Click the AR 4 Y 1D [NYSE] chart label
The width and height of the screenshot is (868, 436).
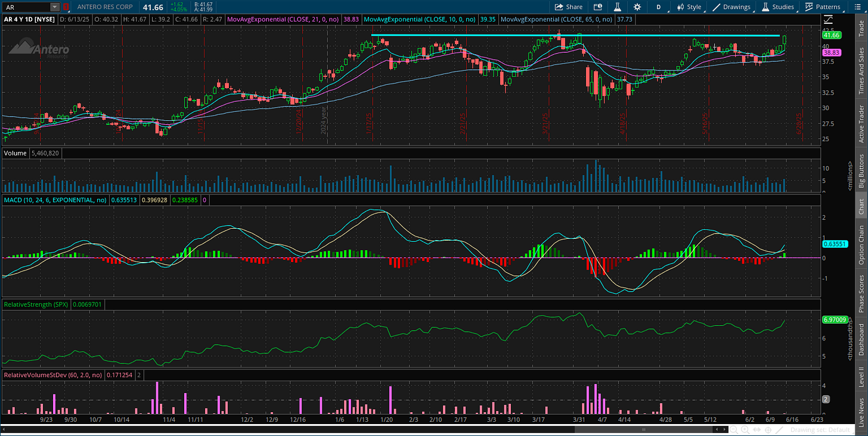pos(28,19)
